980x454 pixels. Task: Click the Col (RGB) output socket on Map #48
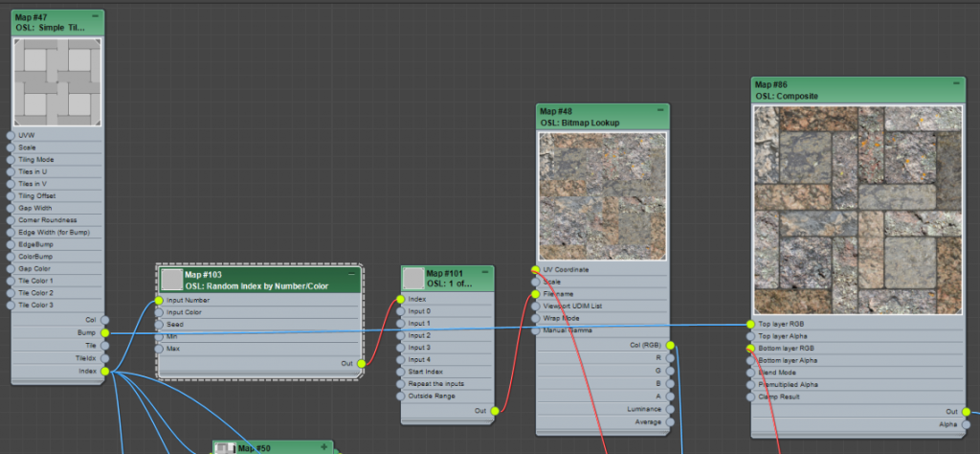tap(670, 345)
